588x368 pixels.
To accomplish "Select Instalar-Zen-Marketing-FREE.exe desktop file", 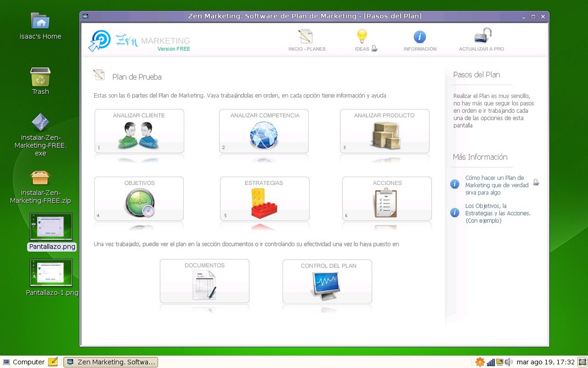I will [40, 135].
